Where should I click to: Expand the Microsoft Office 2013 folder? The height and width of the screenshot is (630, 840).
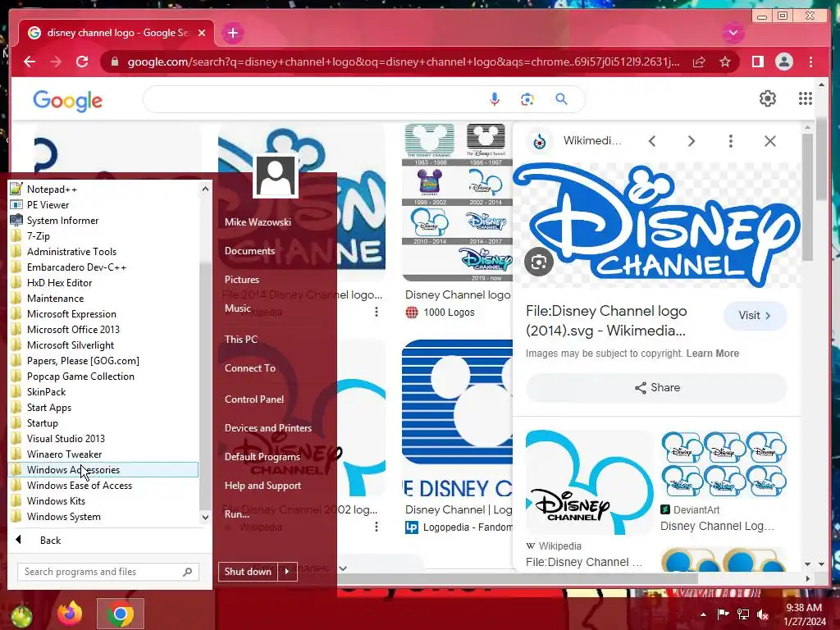point(103,330)
